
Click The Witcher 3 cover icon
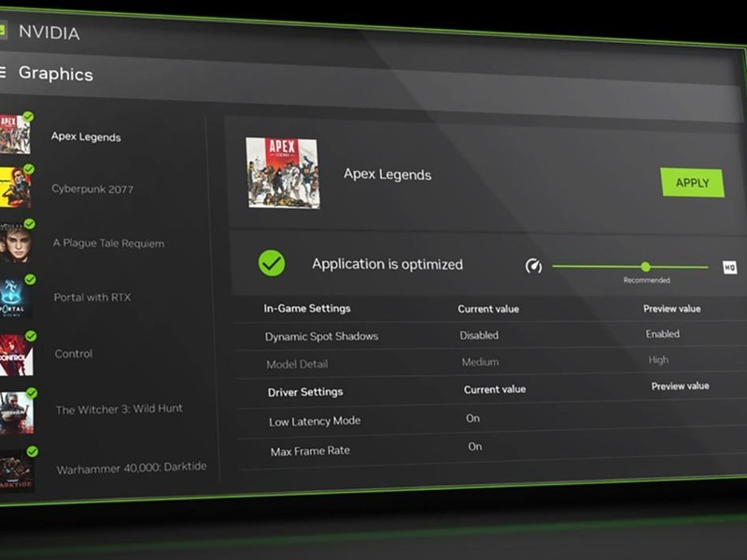(x=17, y=413)
